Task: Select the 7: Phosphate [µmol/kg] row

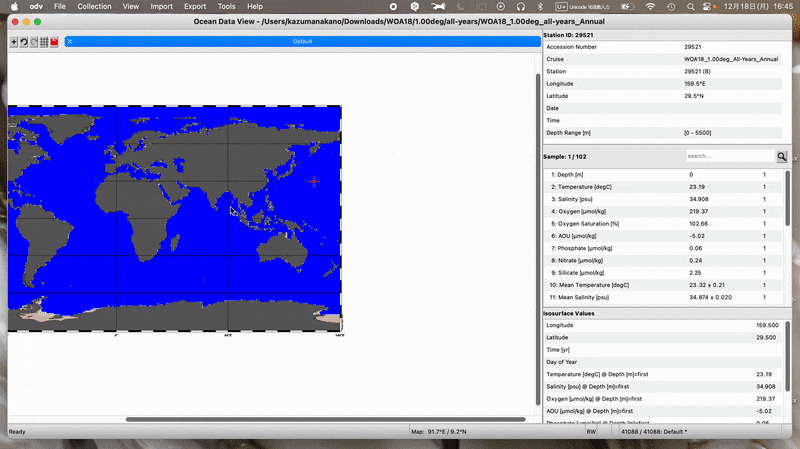Action: (663, 248)
